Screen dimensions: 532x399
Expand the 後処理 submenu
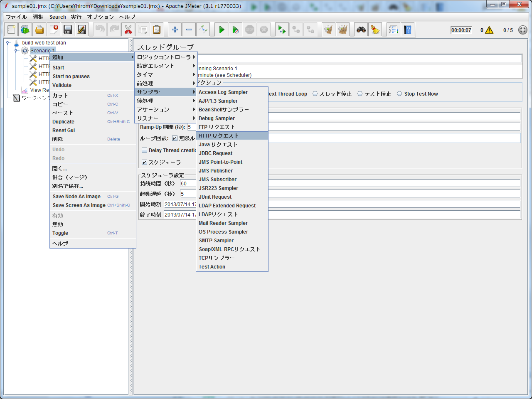point(166,101)
